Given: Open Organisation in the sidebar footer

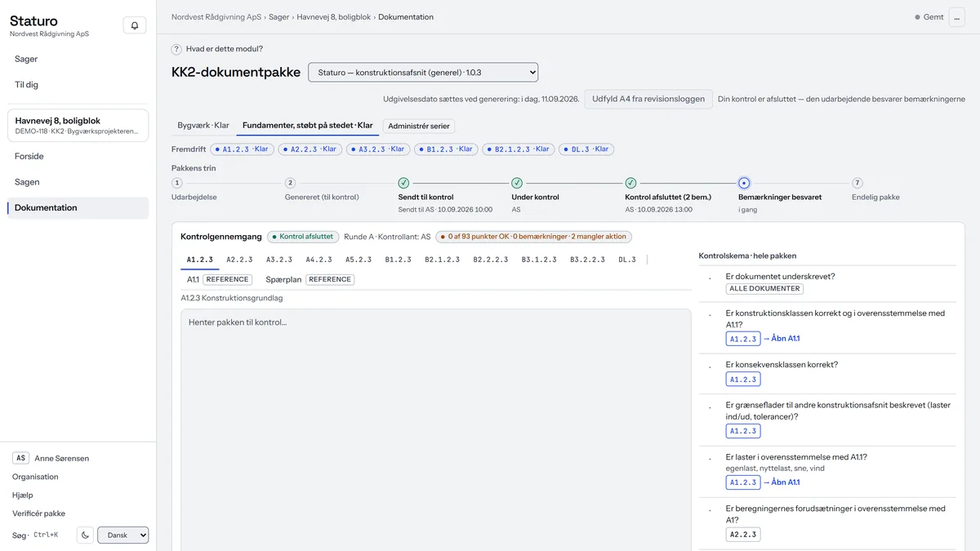Looking at the screenshot, I should pyautogui.click(x=35, y=477).
